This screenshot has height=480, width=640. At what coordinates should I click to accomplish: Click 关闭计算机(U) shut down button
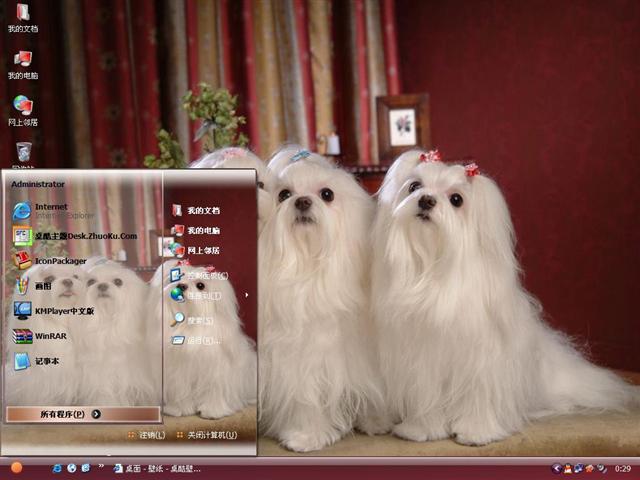tap(207, 435)
